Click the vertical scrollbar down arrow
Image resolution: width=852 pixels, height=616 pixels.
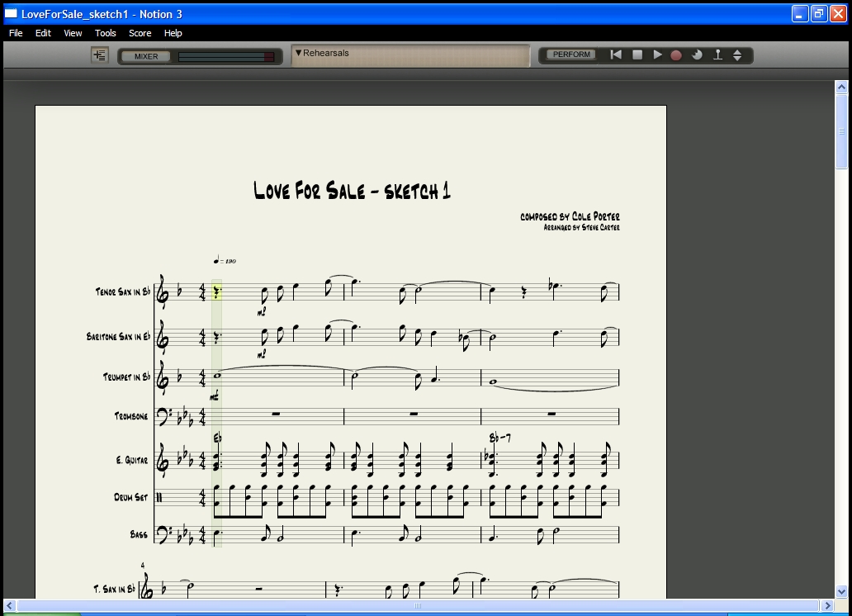click(841, 591)
